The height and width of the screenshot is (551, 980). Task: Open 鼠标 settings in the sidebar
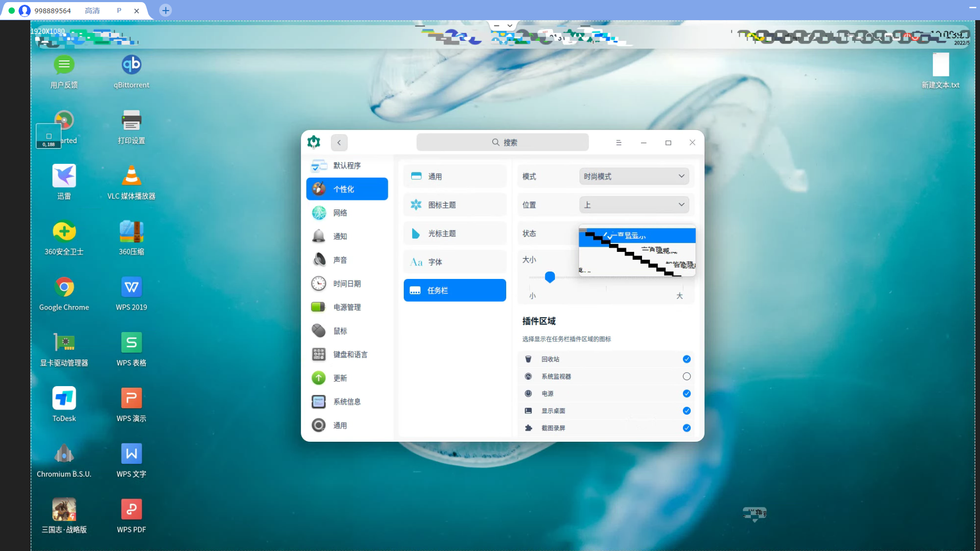[347, 331]
